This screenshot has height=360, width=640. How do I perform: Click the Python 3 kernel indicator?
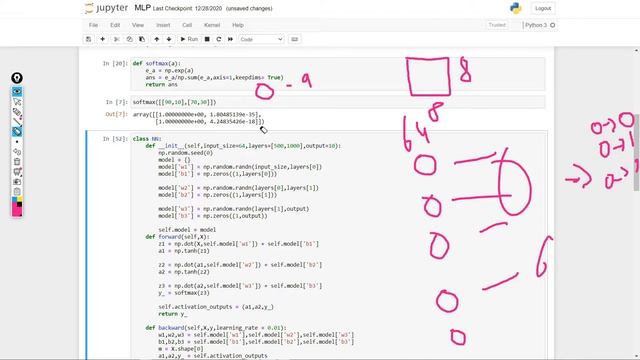(536, 25)
